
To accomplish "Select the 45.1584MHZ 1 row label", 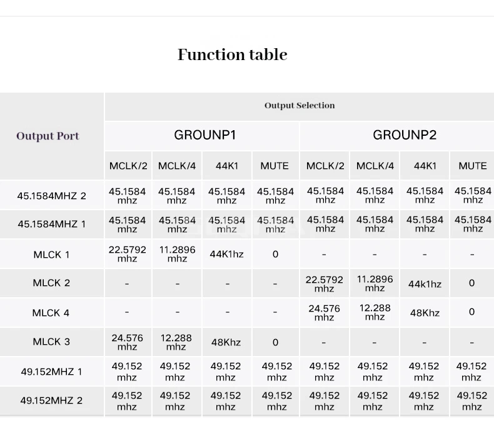I will (x=51, y=224).
